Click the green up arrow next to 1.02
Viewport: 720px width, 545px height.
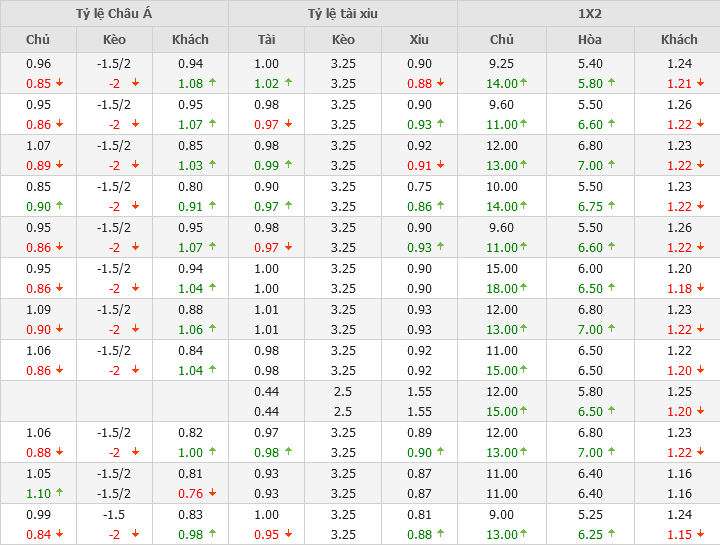(x=288, y=83)
